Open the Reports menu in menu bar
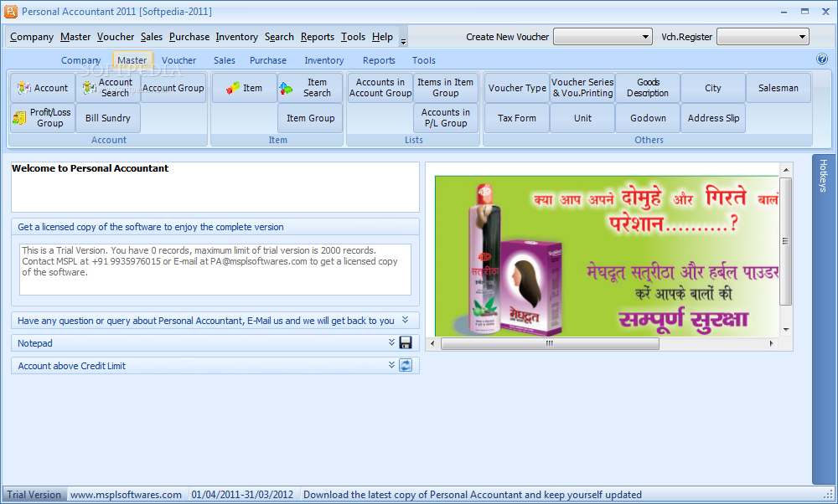The width and height of the screenshot is (838, 504). pyautogui.click(x=318, y=37)
